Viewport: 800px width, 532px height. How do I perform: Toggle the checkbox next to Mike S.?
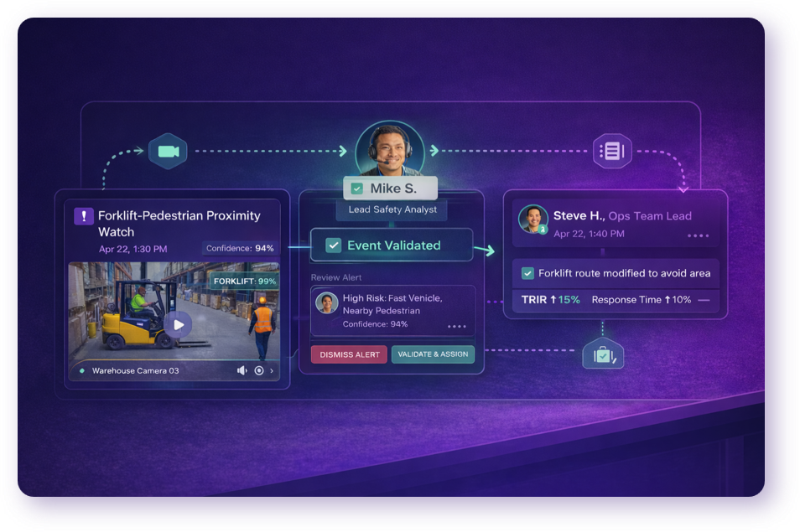pyautogui.click(x=357, y=189)
